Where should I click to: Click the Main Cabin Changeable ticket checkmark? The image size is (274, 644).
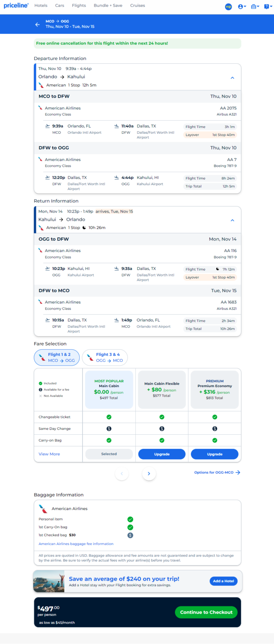[109, 417]
